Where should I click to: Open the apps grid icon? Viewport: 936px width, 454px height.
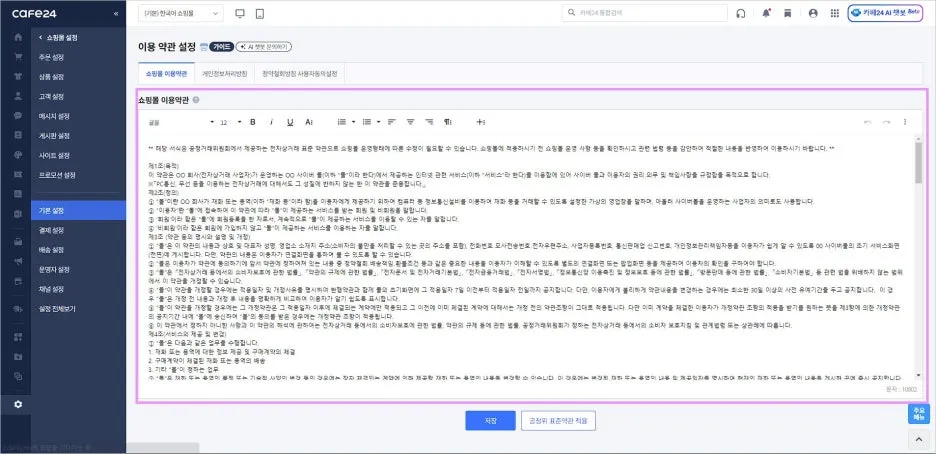[835, 13]
